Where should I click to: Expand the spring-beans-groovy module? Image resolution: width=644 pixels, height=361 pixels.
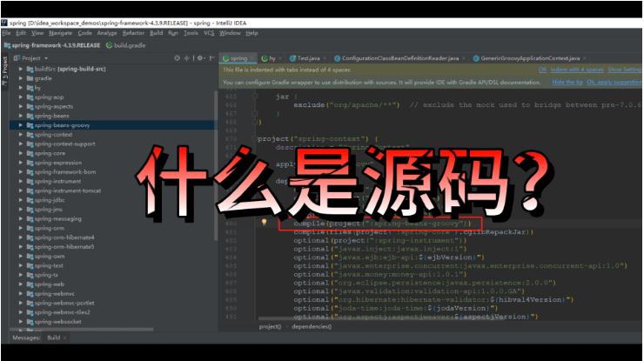tap(21, 125)
